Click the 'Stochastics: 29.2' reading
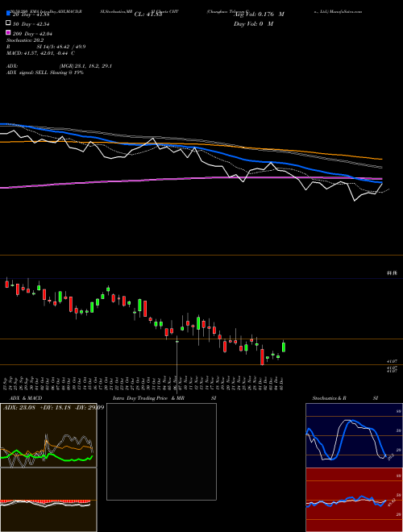The height and width of the screenshot is (532, 403). pyautogui.click(x=25, y=40)
